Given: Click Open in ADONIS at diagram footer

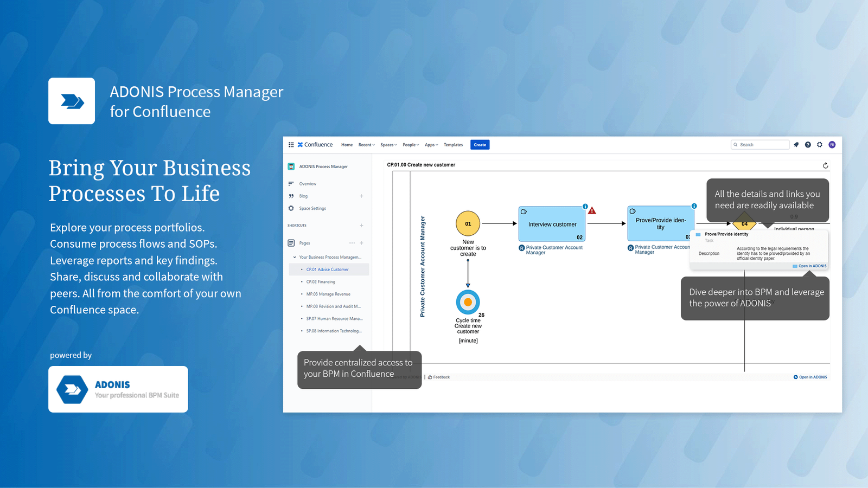Looking at the screenshot, I should (810, 377).
